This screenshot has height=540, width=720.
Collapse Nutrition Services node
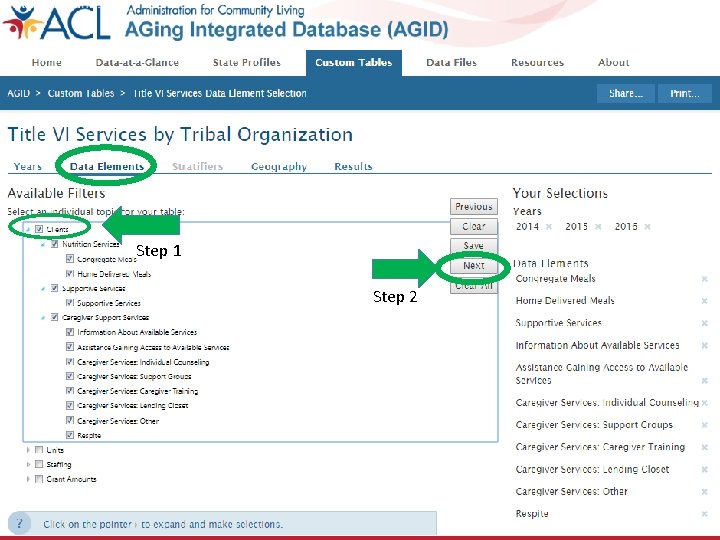click(x=43, y=244)
